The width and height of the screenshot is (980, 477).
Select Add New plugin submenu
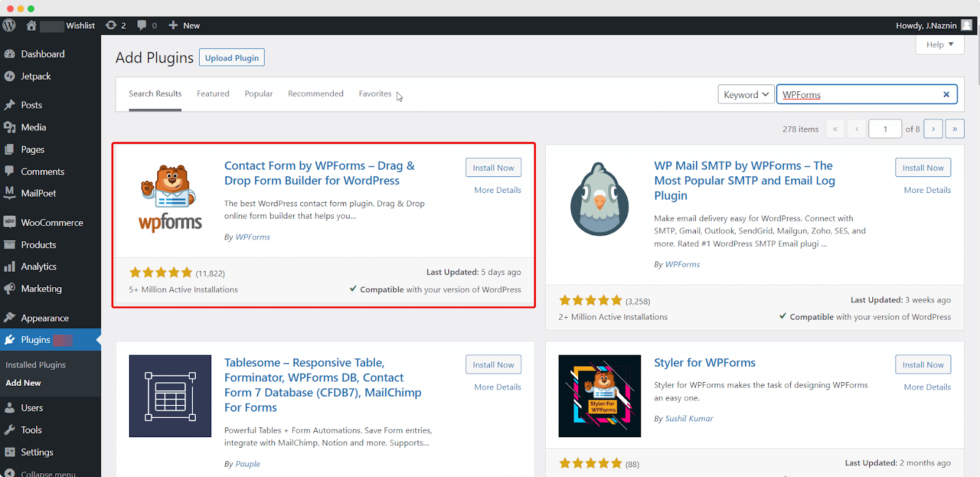(x=23, y=383)
